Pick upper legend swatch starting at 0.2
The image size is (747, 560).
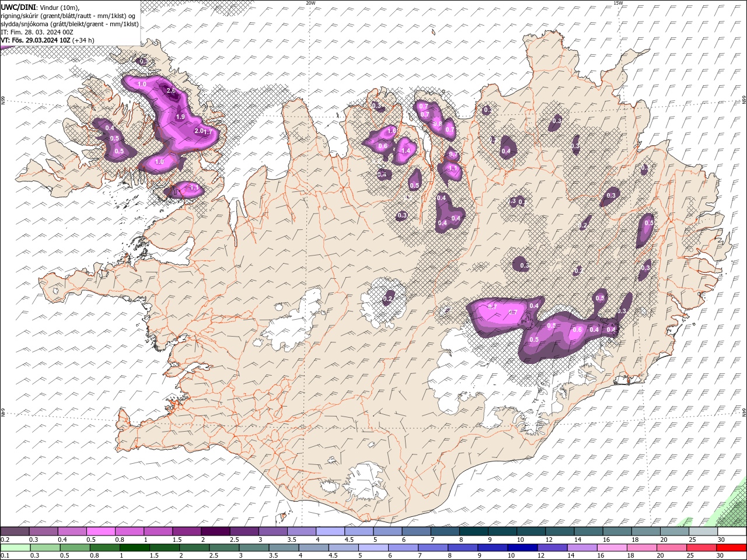[x=15, y=531]
